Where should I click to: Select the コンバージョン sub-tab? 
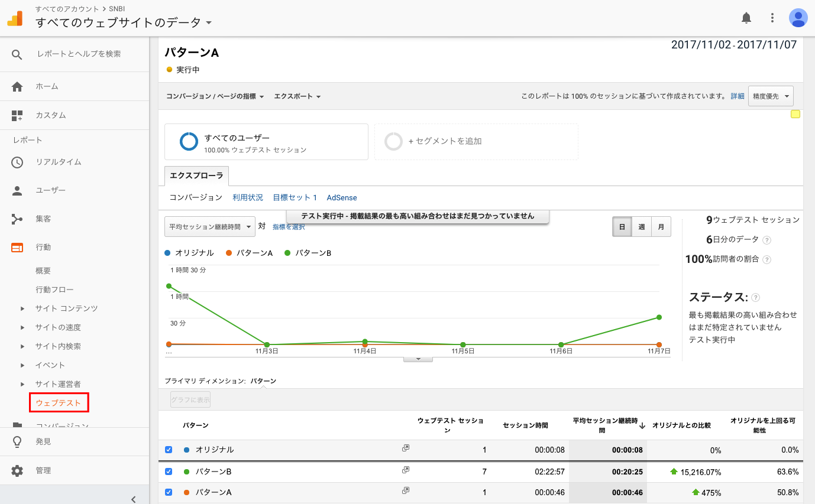coord(196,198)
